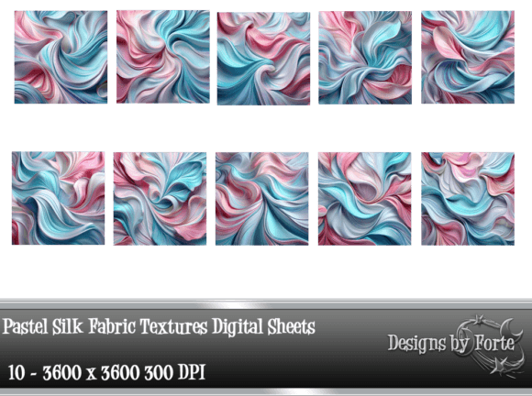Click the 'Pastel Silk Fabric Textures Digital Sheets' title
Image resolution: width=532 pixels, height=396 pixels.
(x=159, y=327)
